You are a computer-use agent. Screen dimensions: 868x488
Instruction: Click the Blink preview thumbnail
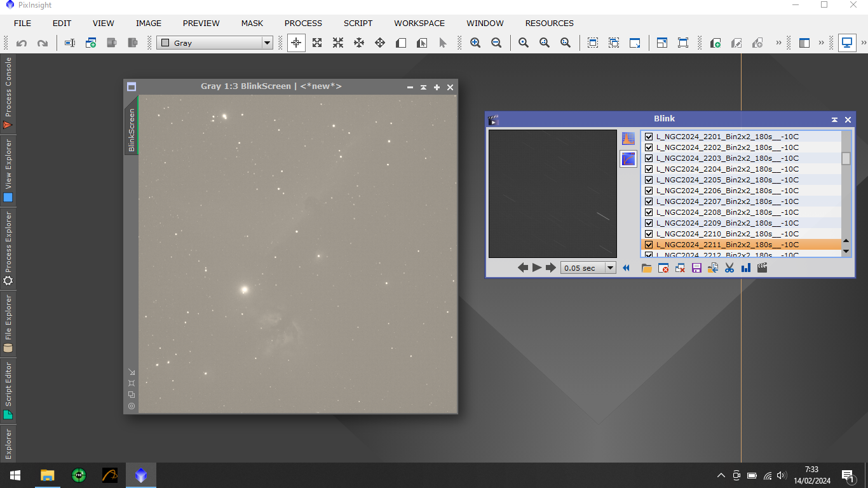point(553,194)
